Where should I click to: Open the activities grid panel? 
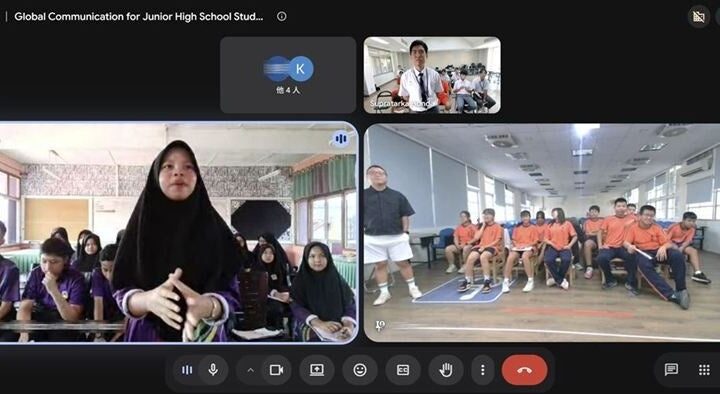(704, 370)
